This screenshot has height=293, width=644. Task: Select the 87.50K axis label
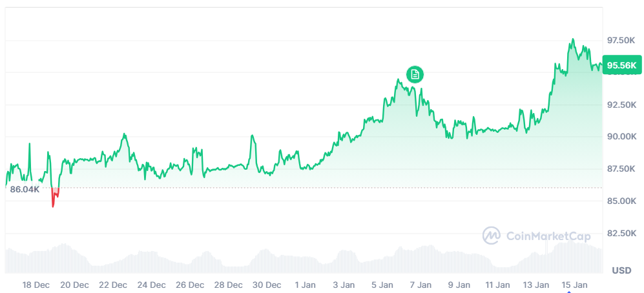click(622, 169)
